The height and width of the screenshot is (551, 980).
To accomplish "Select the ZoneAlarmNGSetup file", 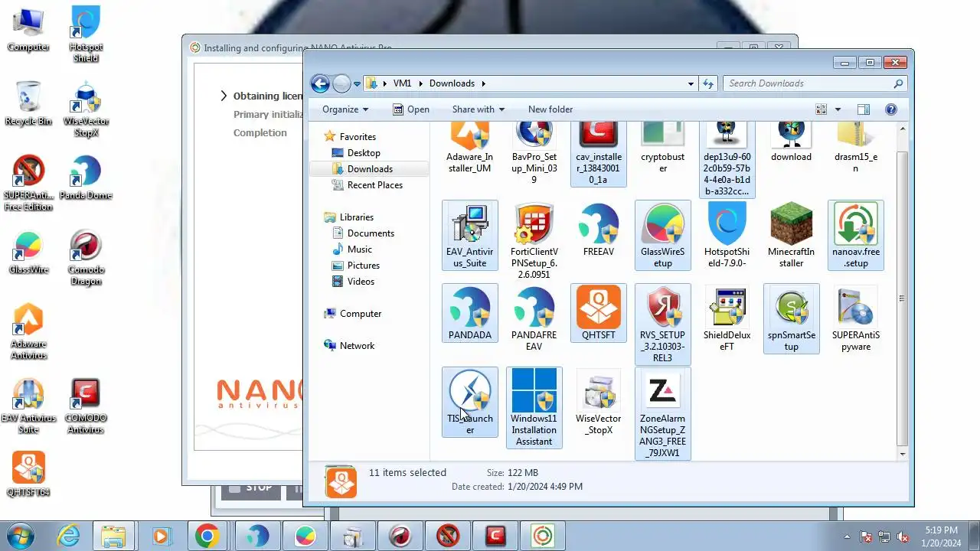I will (x=663, y=413).
